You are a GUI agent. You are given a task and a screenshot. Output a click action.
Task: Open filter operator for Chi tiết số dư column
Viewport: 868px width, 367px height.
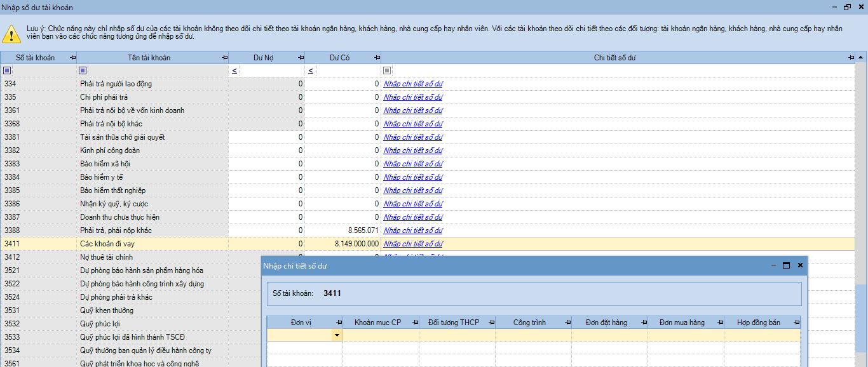(387, 70)
